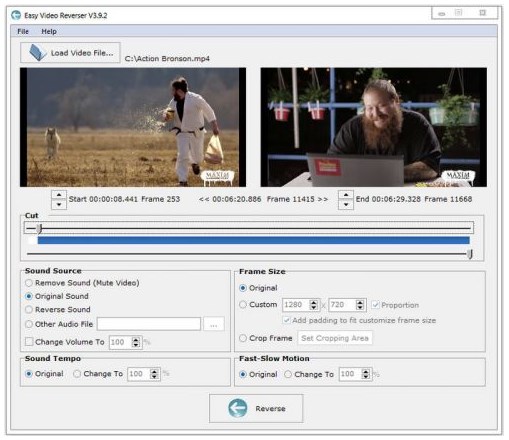Click Set Cropping Area button
This screenshot has height=440, width=509.
tap(335, 338)
